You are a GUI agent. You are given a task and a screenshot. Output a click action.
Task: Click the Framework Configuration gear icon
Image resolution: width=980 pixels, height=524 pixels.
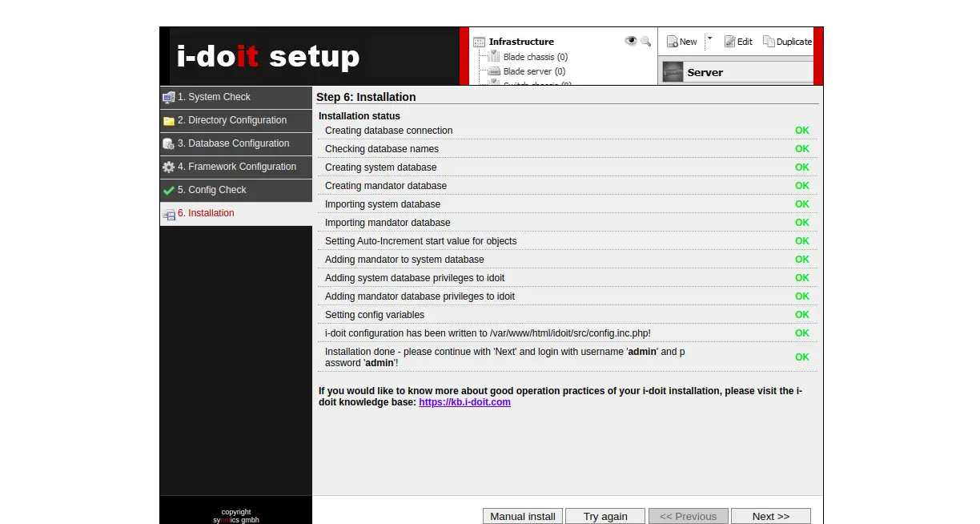tap(168, 167)
